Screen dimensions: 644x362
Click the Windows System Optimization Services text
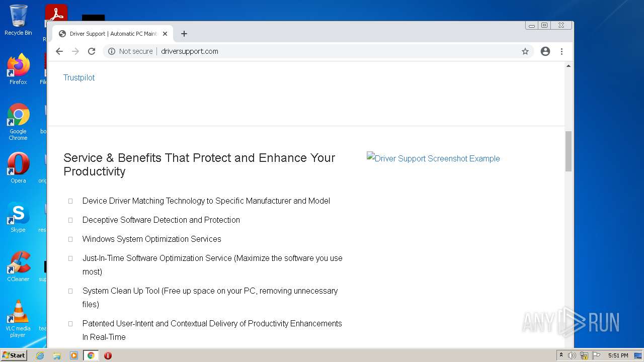click(x=152, y=239)
